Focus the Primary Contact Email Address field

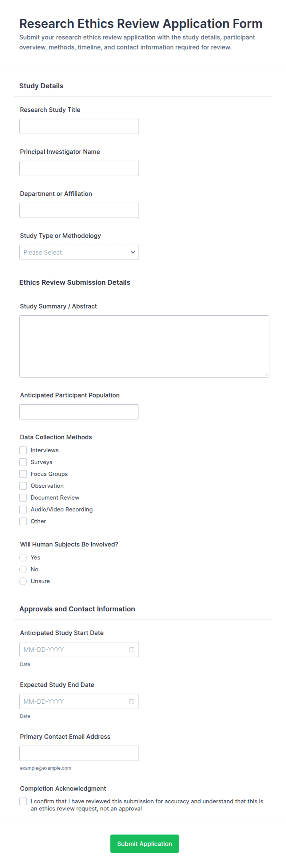coord(79,753)
